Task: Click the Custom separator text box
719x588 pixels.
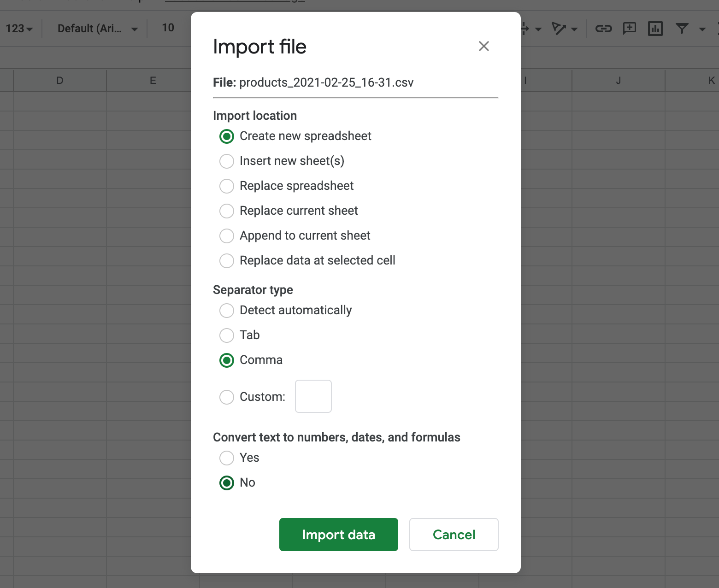Action: click(x=313, y=396)
